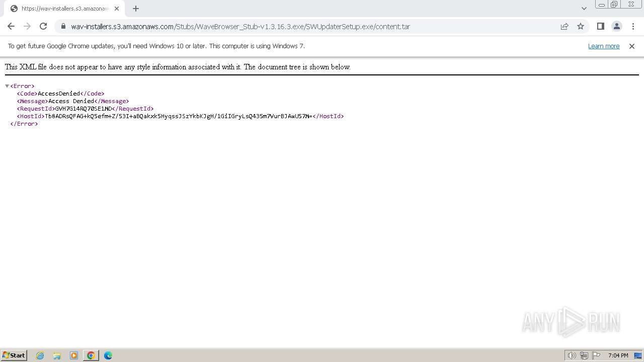
Task: Open the network status tray icon
Action: coord(584,355)
